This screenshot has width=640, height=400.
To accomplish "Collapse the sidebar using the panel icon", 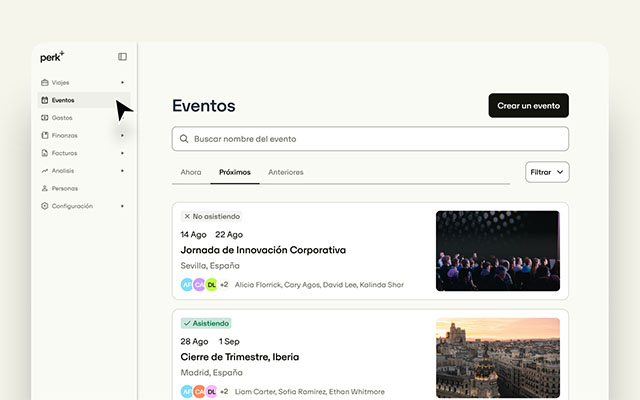I will (x=122, y=57).
